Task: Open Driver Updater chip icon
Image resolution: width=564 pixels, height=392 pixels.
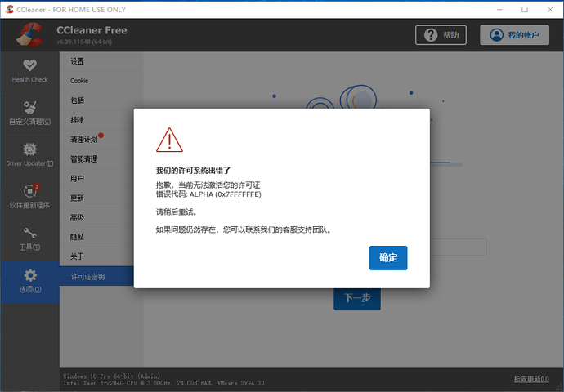Action: [x=29, y=149]
